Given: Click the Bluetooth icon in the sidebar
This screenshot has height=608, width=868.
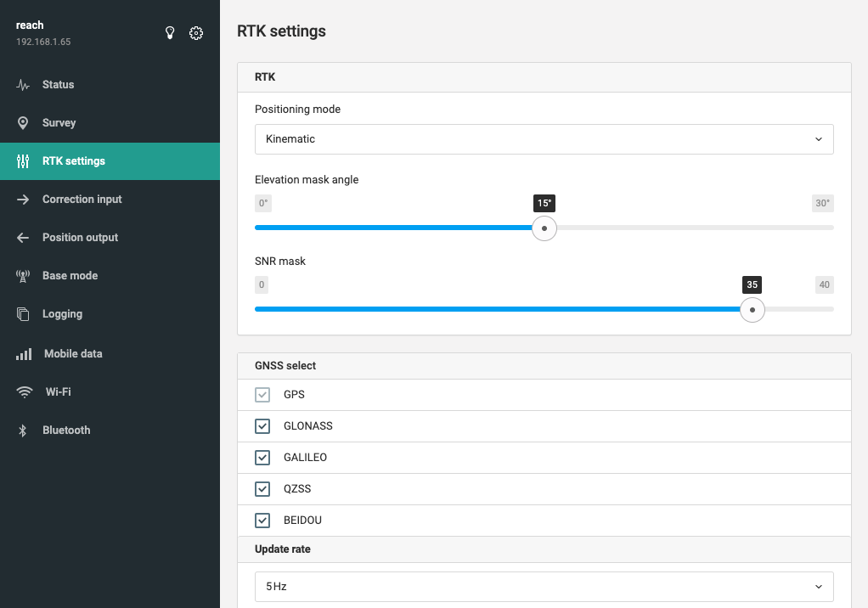Looking at the screenshot, I should point(23,430).
